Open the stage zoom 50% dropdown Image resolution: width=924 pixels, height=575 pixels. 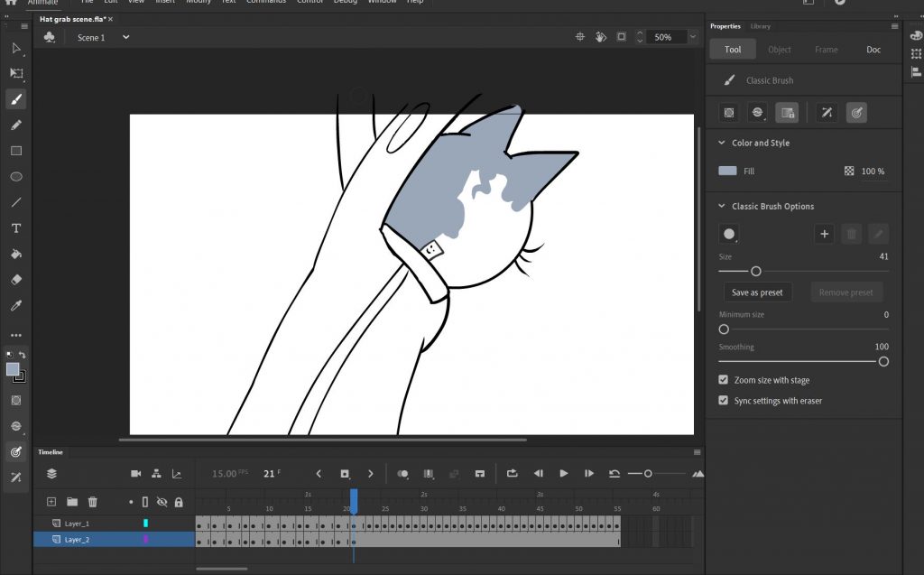point(693,37)
